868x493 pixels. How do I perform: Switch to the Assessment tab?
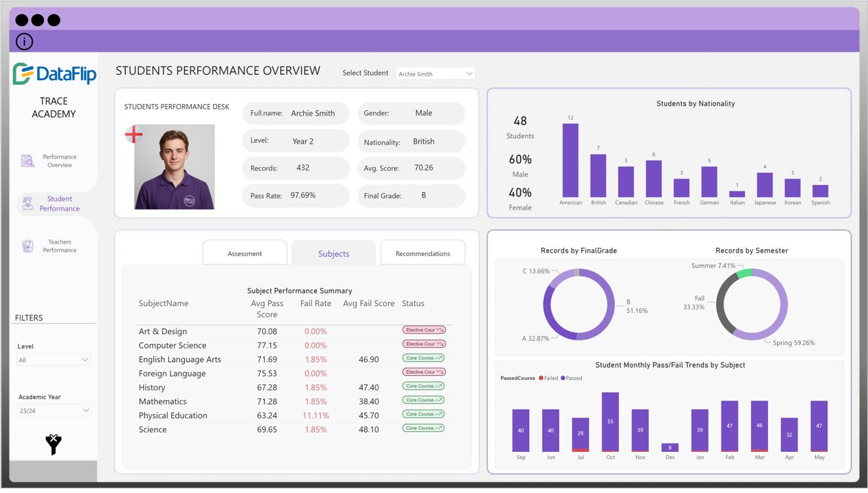coord(244,253)
